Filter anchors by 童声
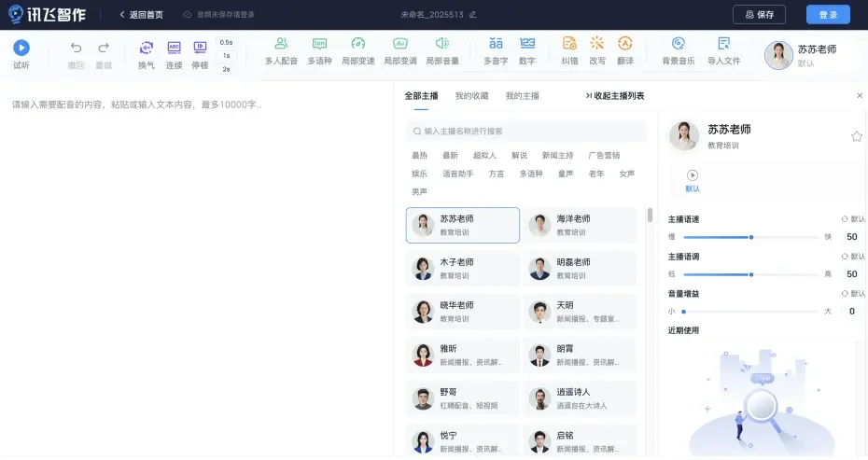Image resolution: width=868 pixels, height=460 pixels. pyautogui.click(x=566, y=174)
